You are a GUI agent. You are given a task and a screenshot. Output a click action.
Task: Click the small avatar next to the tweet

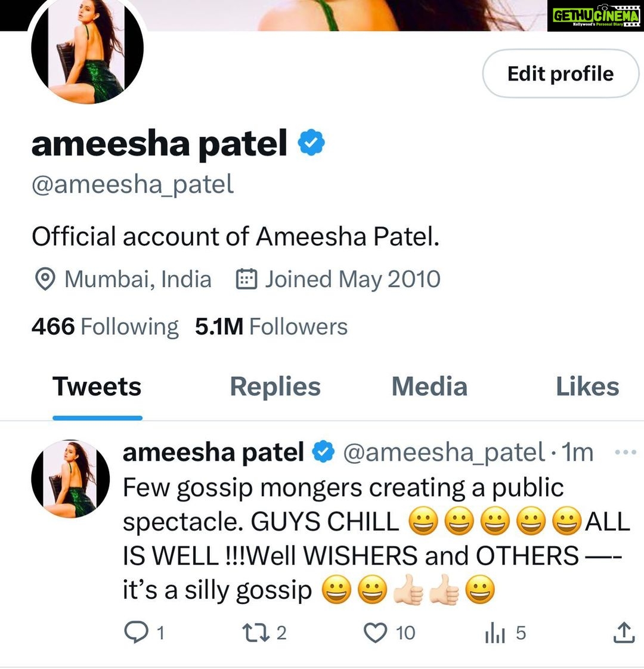coord(70,479)
